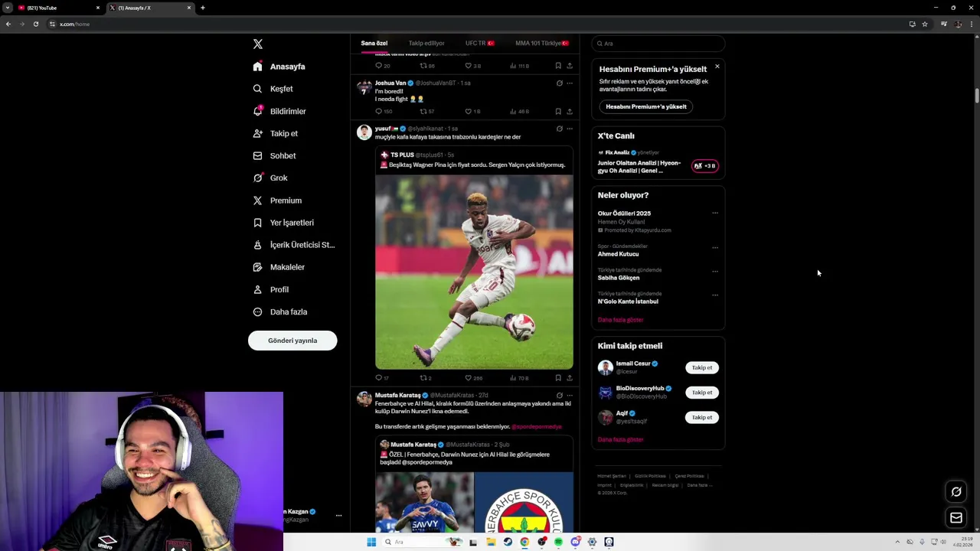Open the tab search dropdown arrow
The width and height of the screenshot is (980, 551).
7,8
